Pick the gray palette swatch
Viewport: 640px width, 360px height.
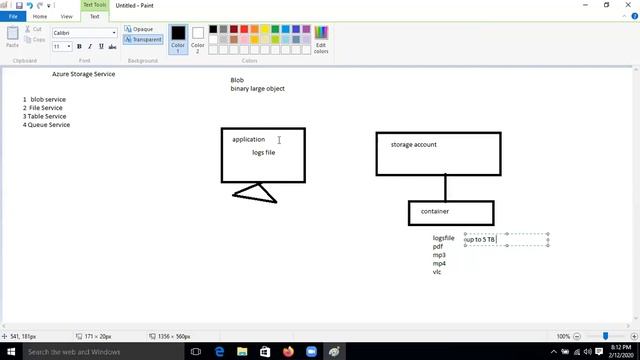point(223,29)
